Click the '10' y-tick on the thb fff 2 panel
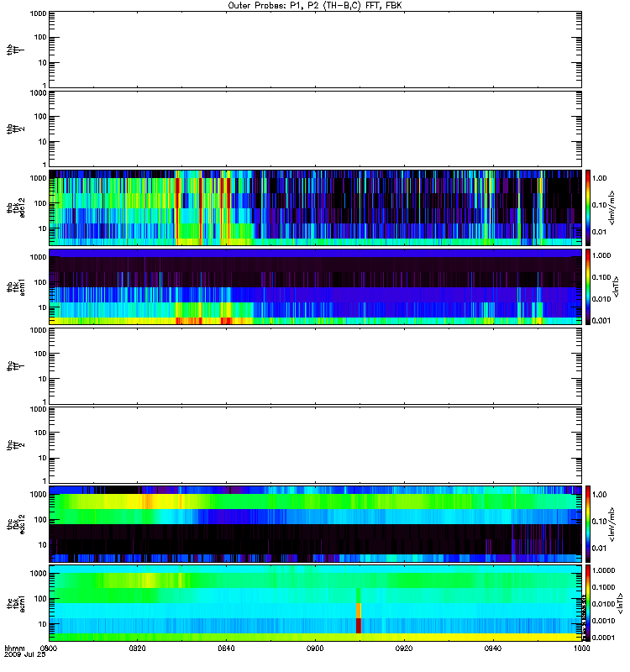The height and width of the screenshot is (672, 630). click(x=43, y=142)
